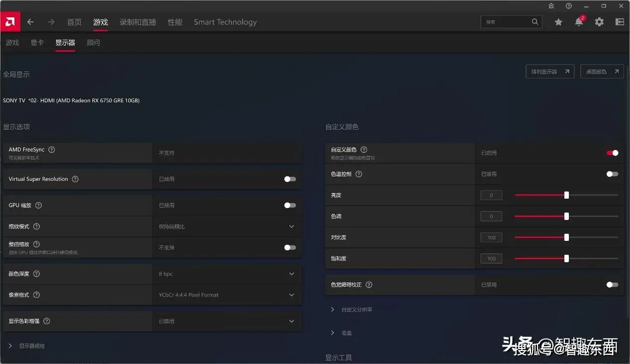Switch to 性能 tab
The image size is (630, 364).
coord(175,22)
